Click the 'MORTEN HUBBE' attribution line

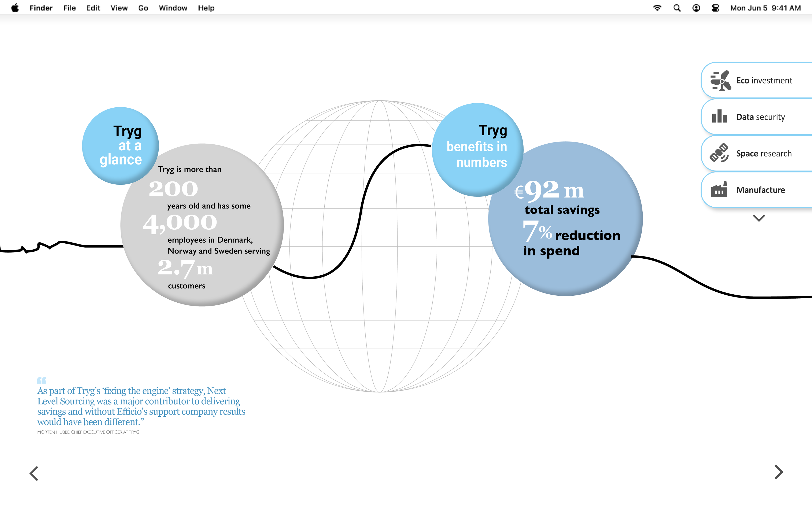tap(88, 432)
